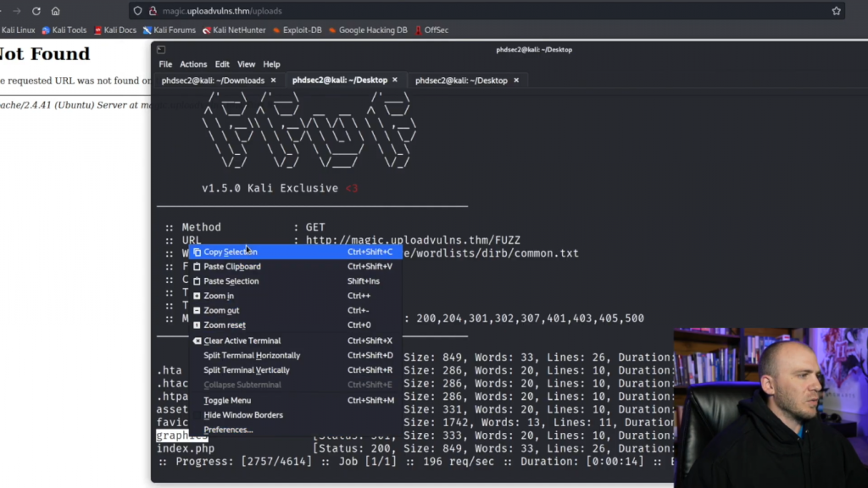Click the Clear Active Terminal icon
This screenshot has height=488, width=868.
[x=197, y=341]
